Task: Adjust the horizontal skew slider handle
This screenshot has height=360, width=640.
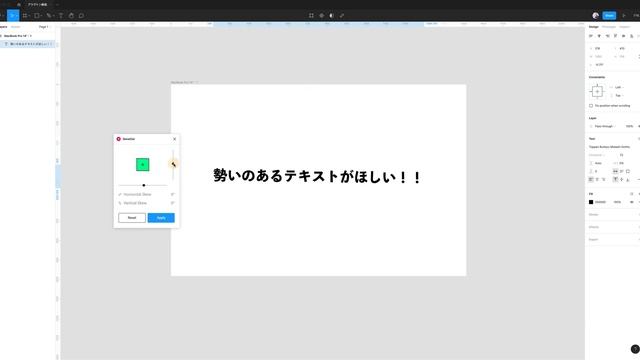Action: pyautogui.click(x=144, y=185)
